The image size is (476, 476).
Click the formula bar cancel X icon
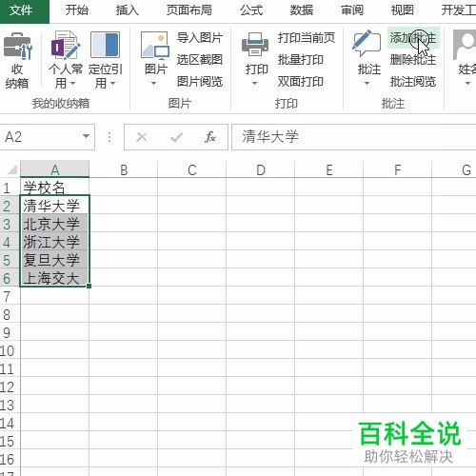(x=142, y=137)
